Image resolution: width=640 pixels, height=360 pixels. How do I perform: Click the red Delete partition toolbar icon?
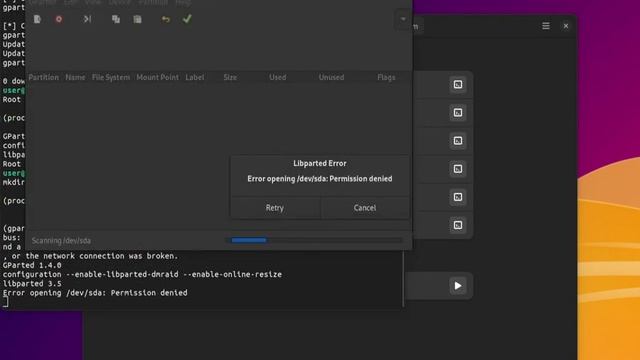[59, 19]
